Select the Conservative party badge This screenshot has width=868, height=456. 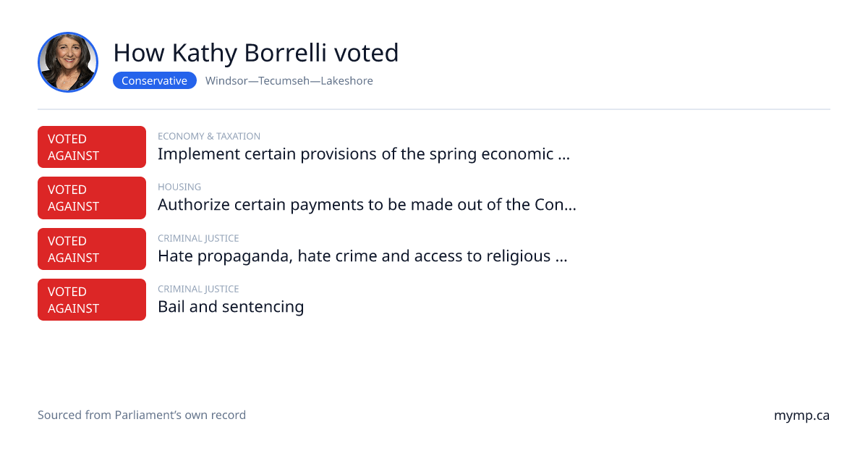pyautogui.click(x=155, y=81)
